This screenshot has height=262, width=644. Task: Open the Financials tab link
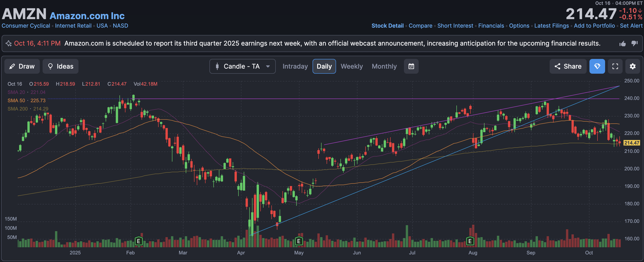tap(491, 26)
